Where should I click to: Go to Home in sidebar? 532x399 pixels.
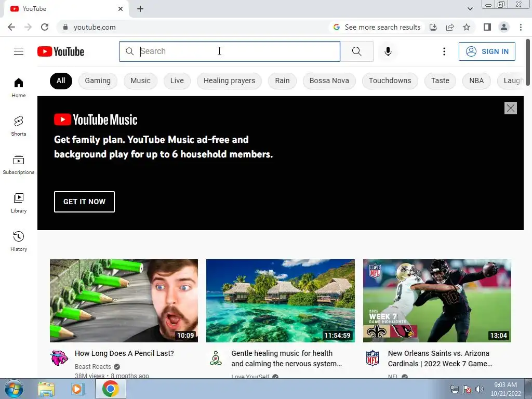[19, 87]
